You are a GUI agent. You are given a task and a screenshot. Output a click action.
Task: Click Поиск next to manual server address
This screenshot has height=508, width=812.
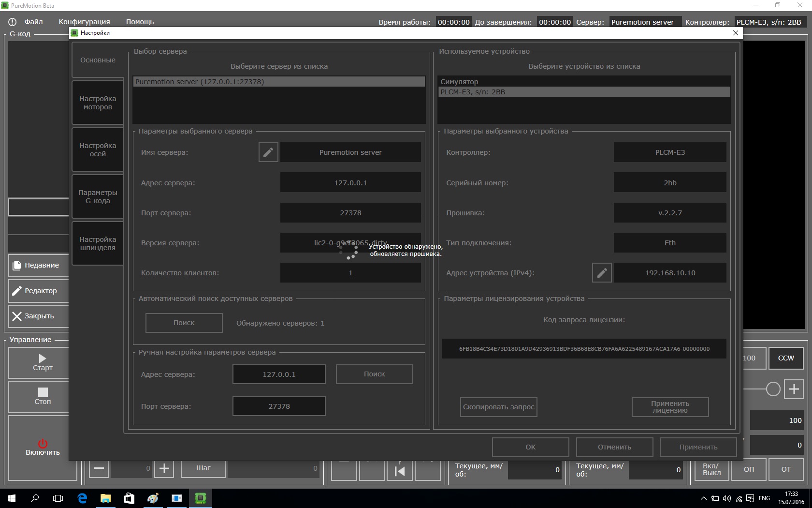click(x=375, y=374)
